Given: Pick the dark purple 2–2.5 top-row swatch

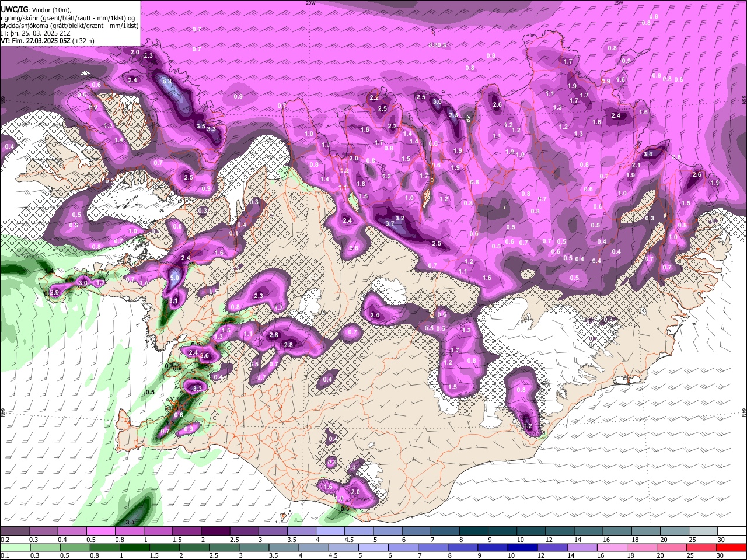Looking at the screenshot, I should [x=215, y=531].
